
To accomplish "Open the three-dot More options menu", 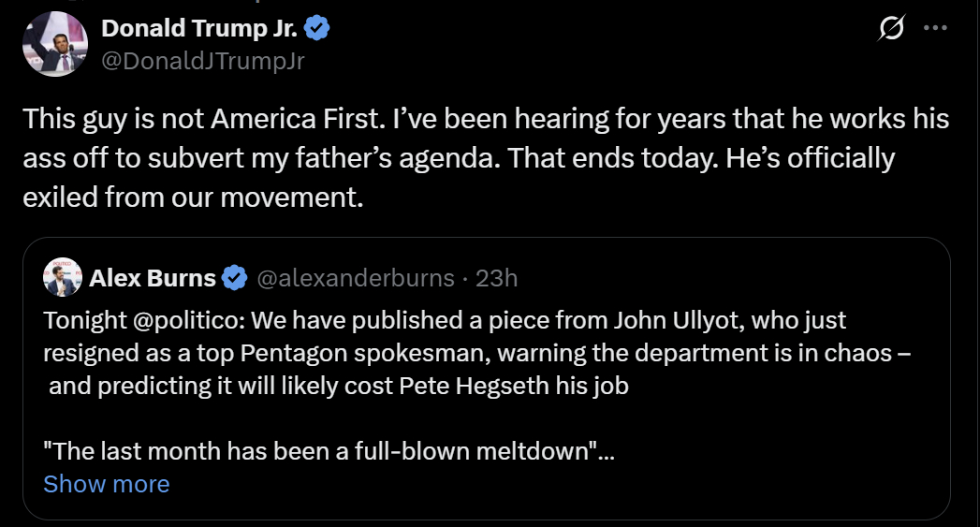I will click(x=935, y=28).
